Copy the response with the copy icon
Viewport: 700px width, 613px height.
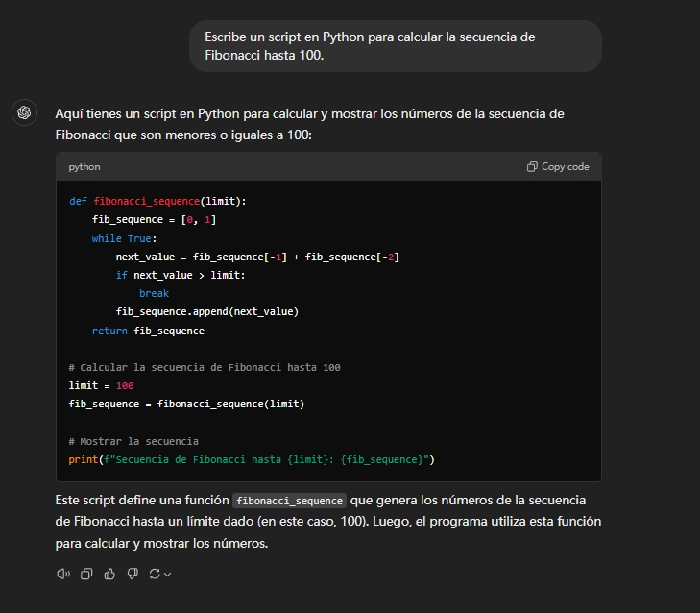(86, 574)
